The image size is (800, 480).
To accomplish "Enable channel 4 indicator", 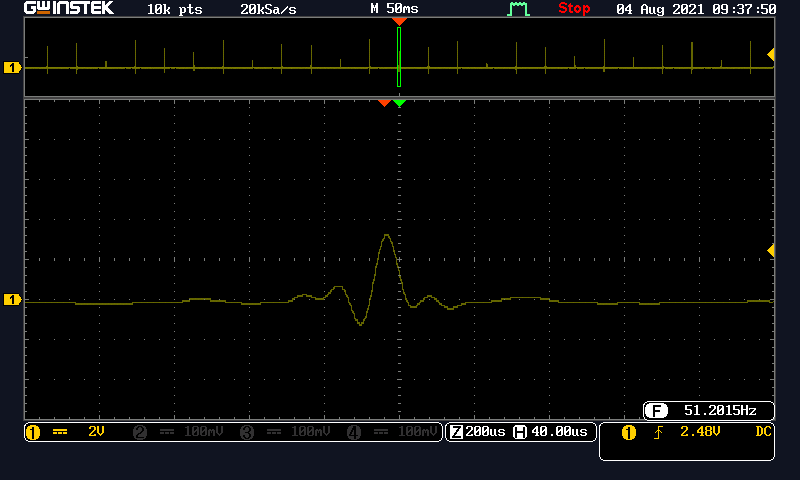I will 393,432.
